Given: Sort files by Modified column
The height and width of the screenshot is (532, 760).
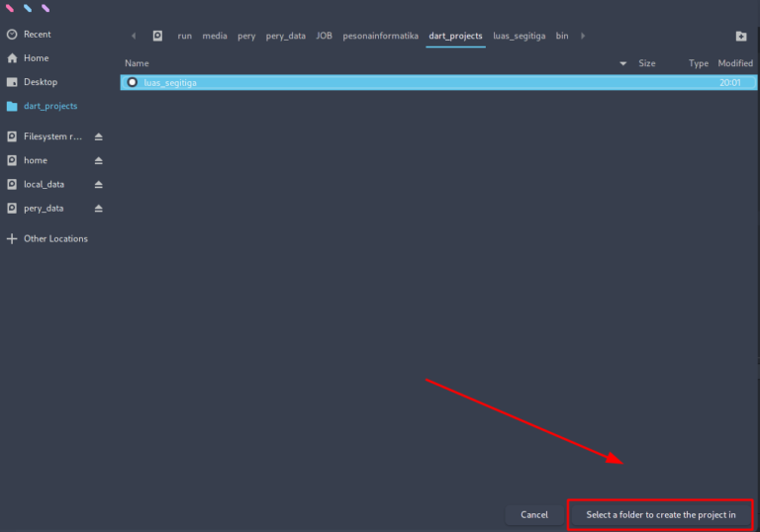Looking at the screenshot, I should click(734, 63).
